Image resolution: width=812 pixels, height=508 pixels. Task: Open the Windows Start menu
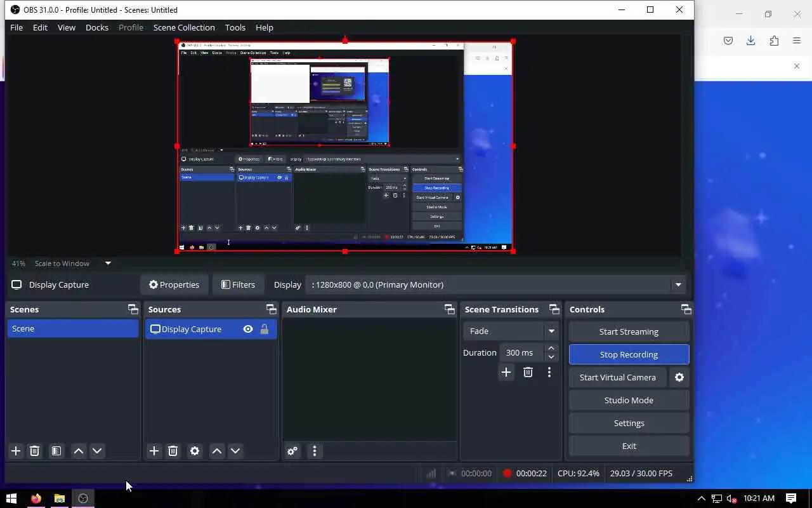tap(11, 498)
